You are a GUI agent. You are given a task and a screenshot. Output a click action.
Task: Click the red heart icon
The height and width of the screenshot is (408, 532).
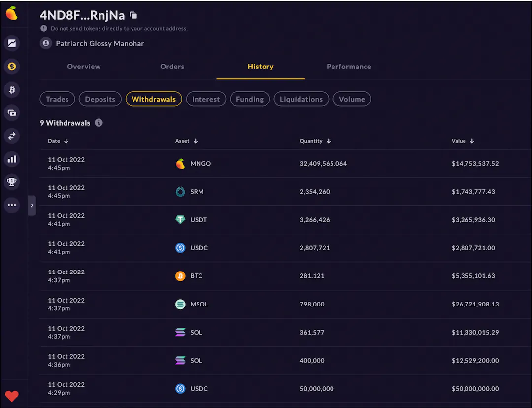point(12,396)
